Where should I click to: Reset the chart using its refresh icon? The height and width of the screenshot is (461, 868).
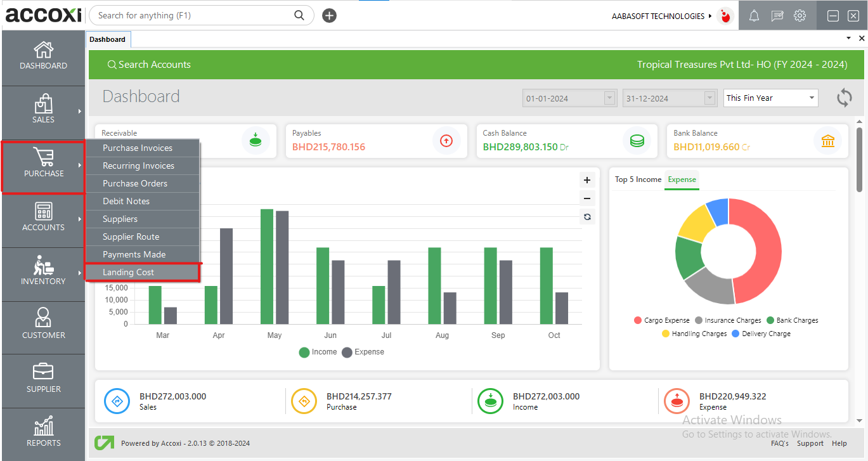point(587,217)
